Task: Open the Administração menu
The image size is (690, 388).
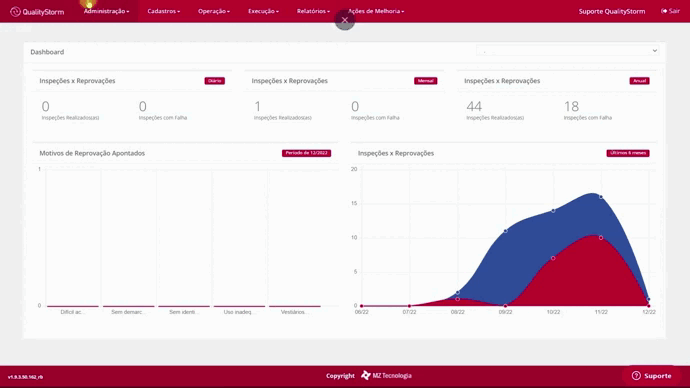Action: pos(106,11)
